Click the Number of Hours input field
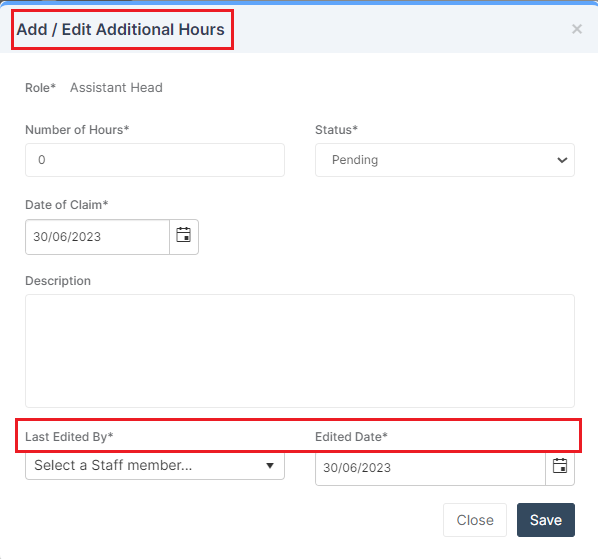 coord(155,160)
